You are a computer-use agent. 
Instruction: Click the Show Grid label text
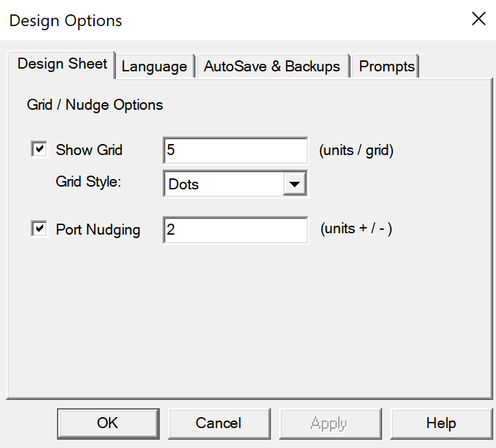pyautogui.click(x=89, y=150)
